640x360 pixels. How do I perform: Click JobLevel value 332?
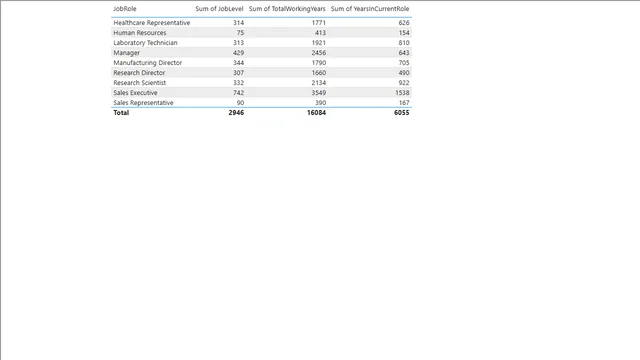[x=238, y=83]
